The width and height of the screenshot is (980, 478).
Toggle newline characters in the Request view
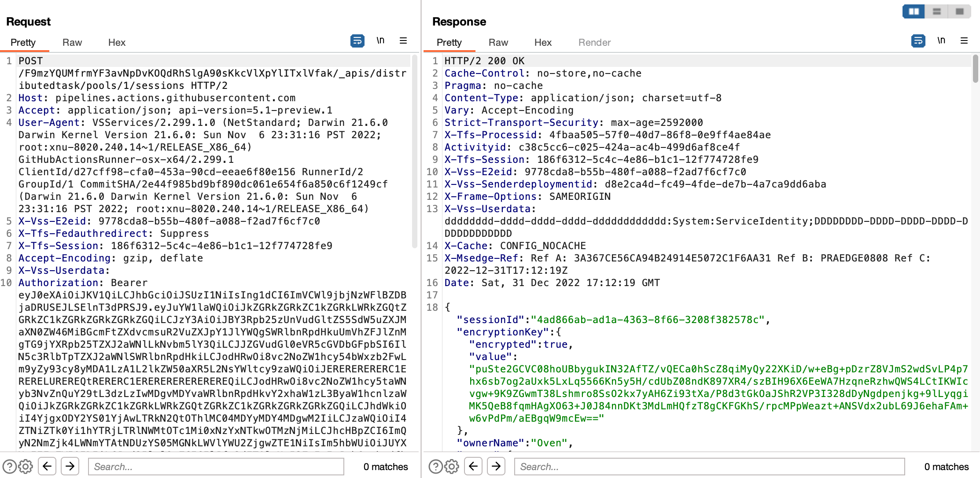tap(381, 40)
